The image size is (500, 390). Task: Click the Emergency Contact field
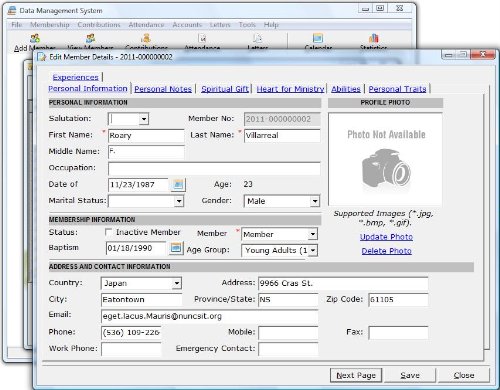tap(288, 349)
